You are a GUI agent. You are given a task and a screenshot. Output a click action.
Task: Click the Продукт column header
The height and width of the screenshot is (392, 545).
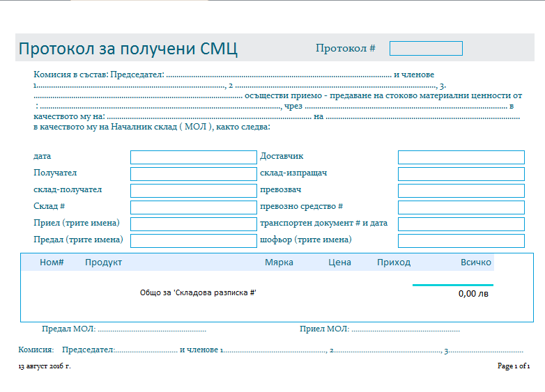coord(104,262)
